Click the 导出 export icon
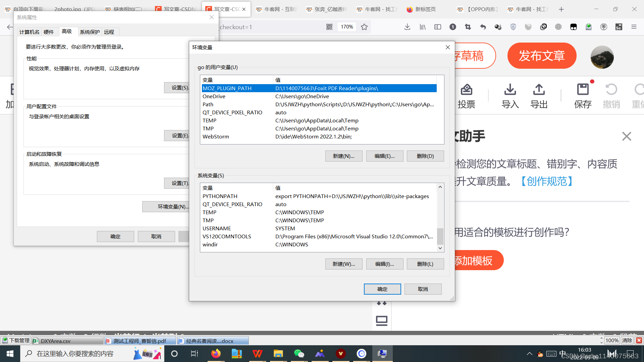 [x=539, y=96]
